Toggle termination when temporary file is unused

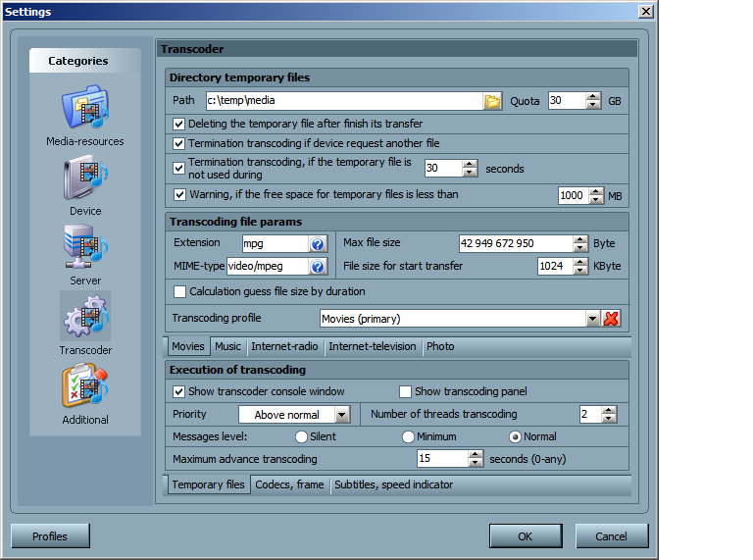[178, 168]
